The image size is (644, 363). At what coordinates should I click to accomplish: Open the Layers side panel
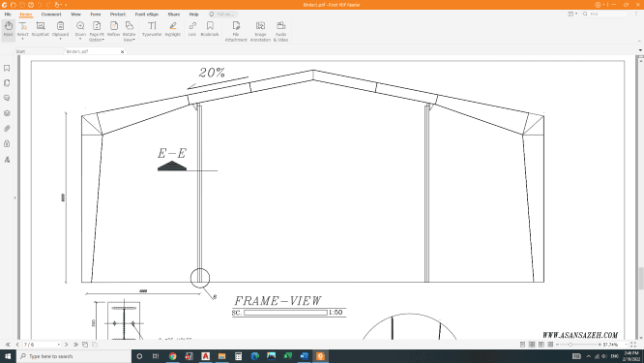click(7, 113)
